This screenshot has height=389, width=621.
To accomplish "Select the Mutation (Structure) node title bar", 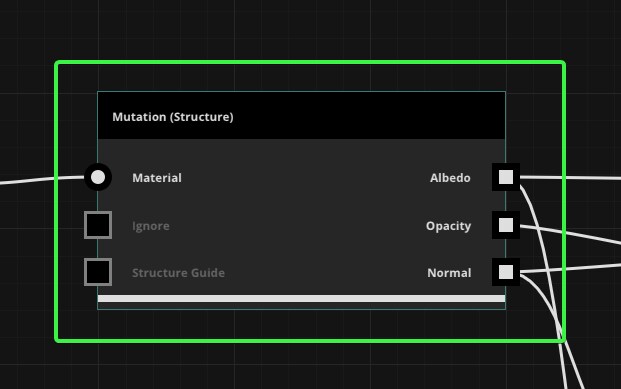I will pyautogui.click(x=301, y=116).
